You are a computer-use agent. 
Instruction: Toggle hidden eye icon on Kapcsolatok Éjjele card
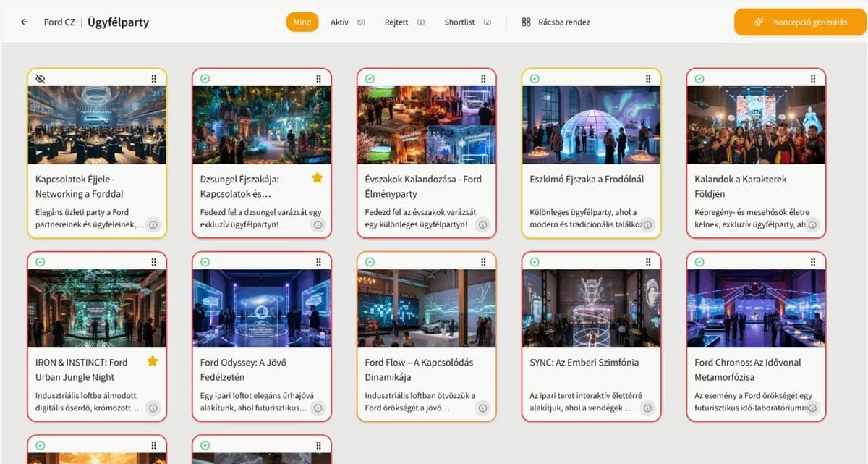coord(40,78)
